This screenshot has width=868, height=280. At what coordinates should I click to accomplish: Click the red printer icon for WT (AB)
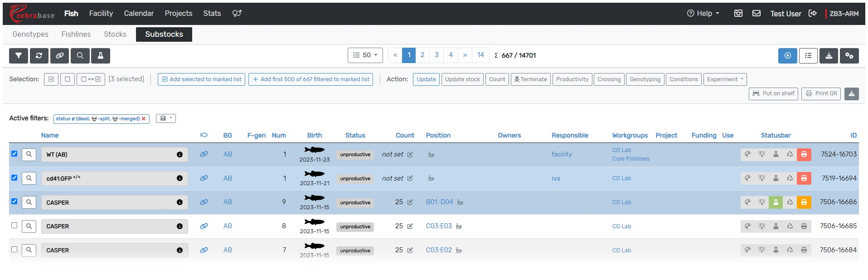tap(804, 154)
